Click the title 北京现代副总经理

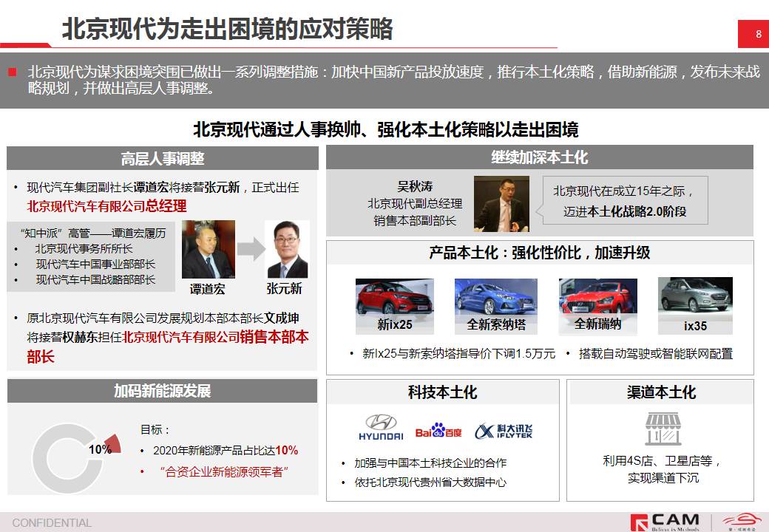415,203
